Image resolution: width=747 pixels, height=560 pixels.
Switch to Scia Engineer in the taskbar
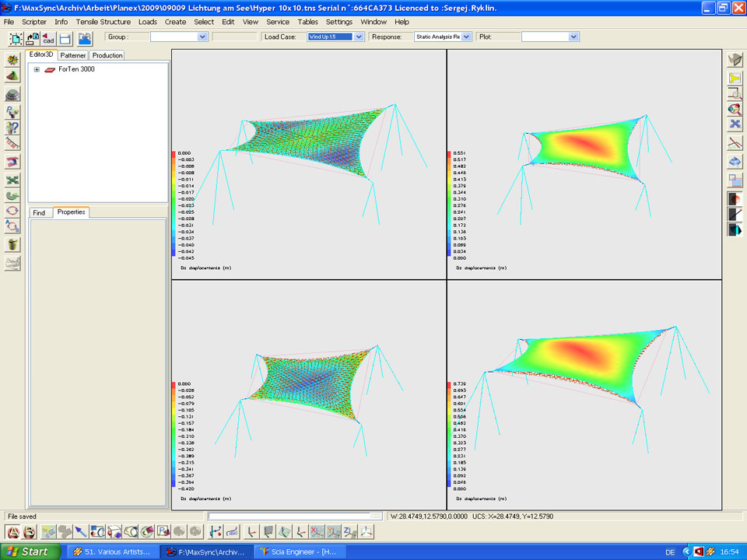pos(296,551)
